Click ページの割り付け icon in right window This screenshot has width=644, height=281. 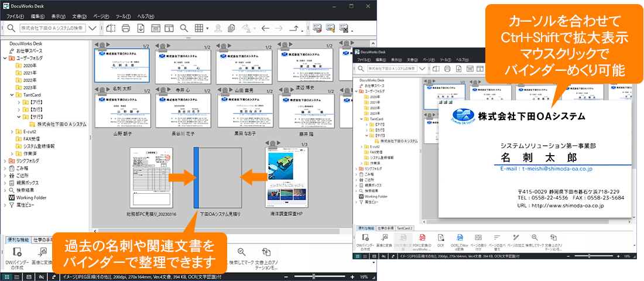pyautogui.click(x=478, y=237)
